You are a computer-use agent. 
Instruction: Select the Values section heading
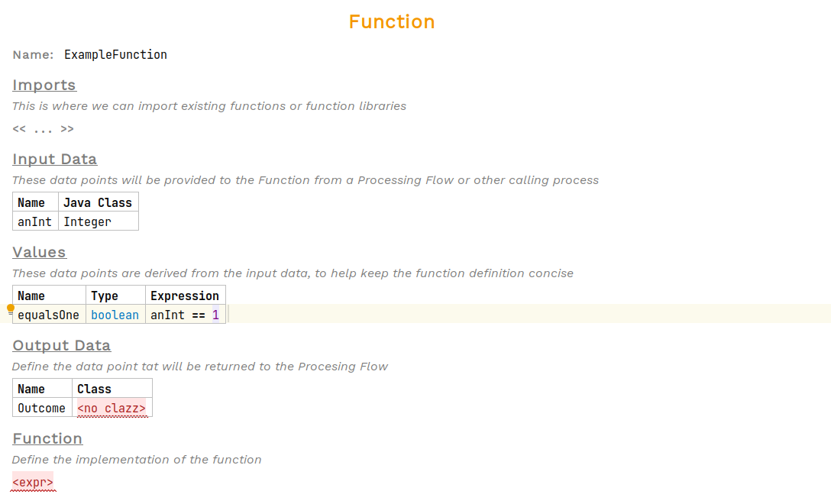pos(39,252)
